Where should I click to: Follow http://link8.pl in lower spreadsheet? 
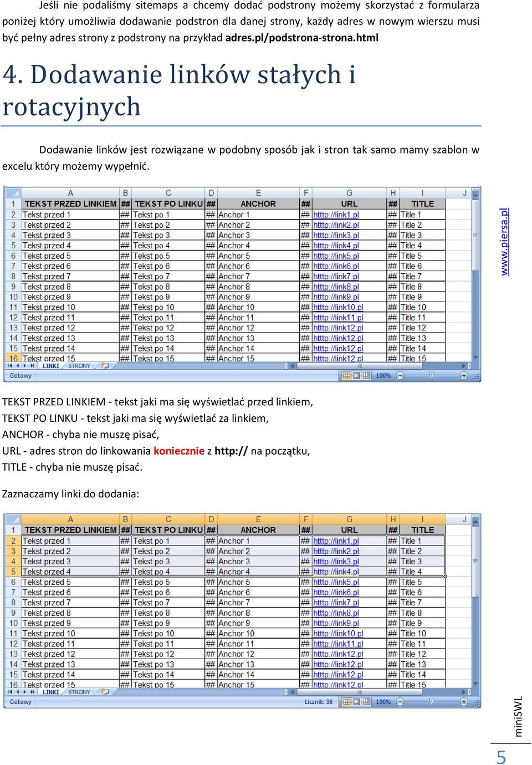tap(336, 613)
